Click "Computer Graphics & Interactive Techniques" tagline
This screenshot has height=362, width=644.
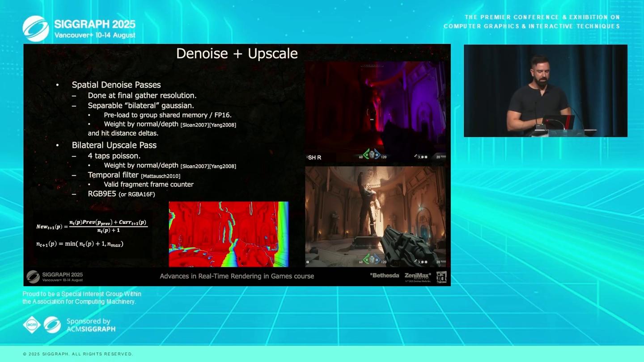click(x=532, y=26)
